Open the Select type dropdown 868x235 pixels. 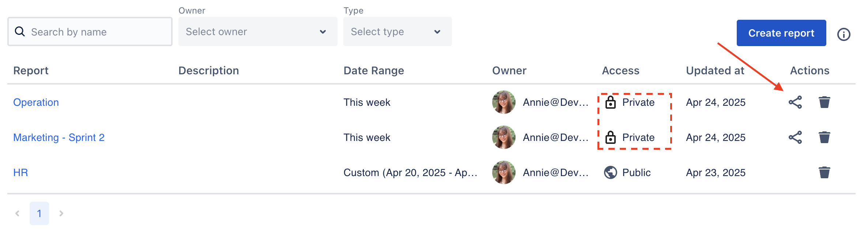click(x=397, y=31)
